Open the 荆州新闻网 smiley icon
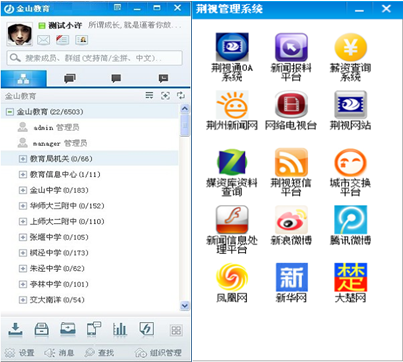The height and width of the screenshot is (362, 403). pyautogui.click(x=232, y=105)
